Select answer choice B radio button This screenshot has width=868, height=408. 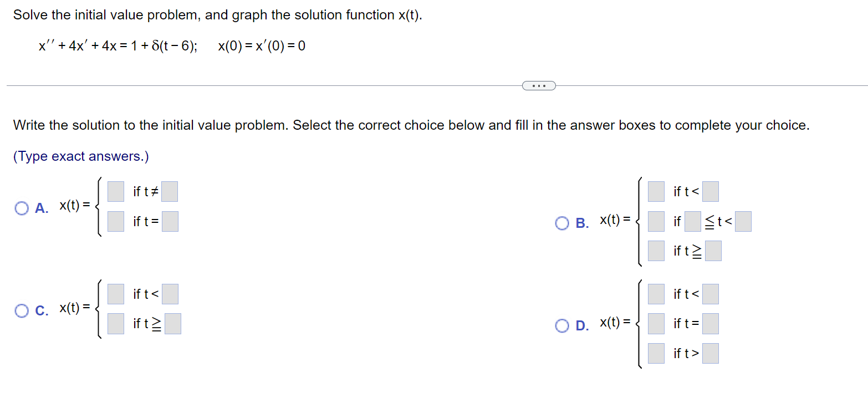coord(563,223)
